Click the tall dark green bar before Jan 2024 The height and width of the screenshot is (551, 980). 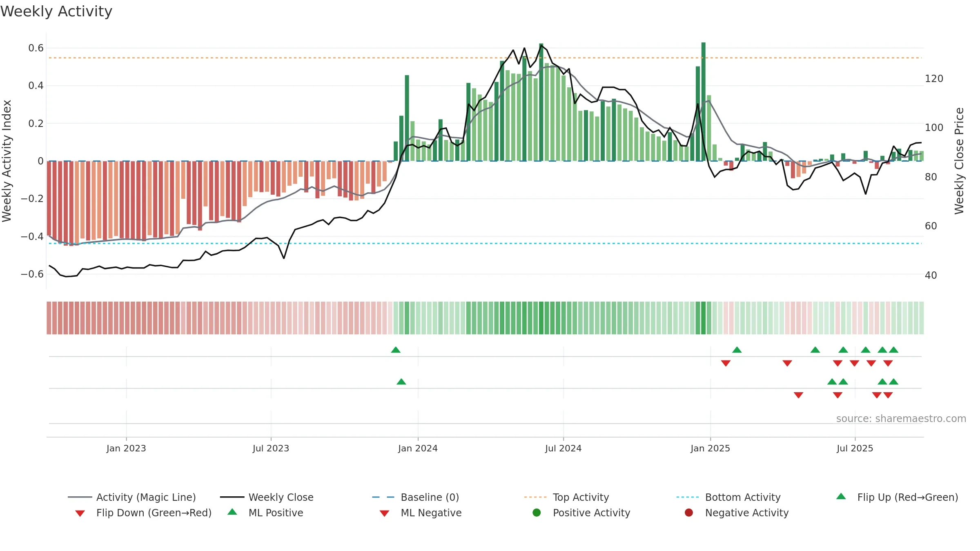(x=407, y=118)
